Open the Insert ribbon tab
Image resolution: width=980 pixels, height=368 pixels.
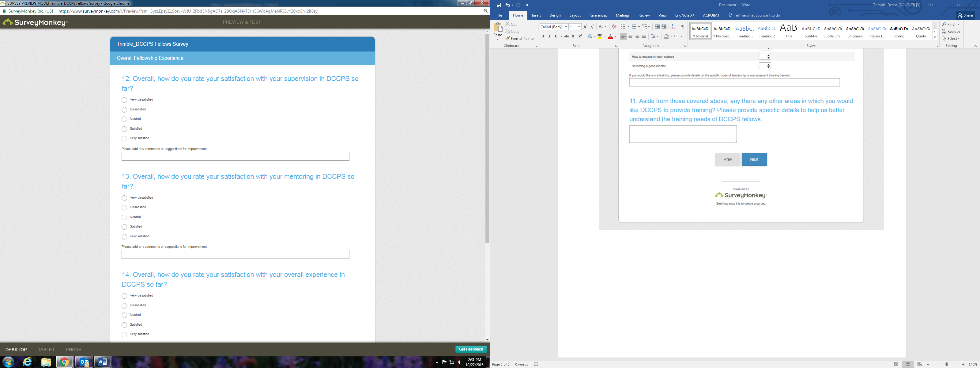pyautogui.click(x=536, y=15)
